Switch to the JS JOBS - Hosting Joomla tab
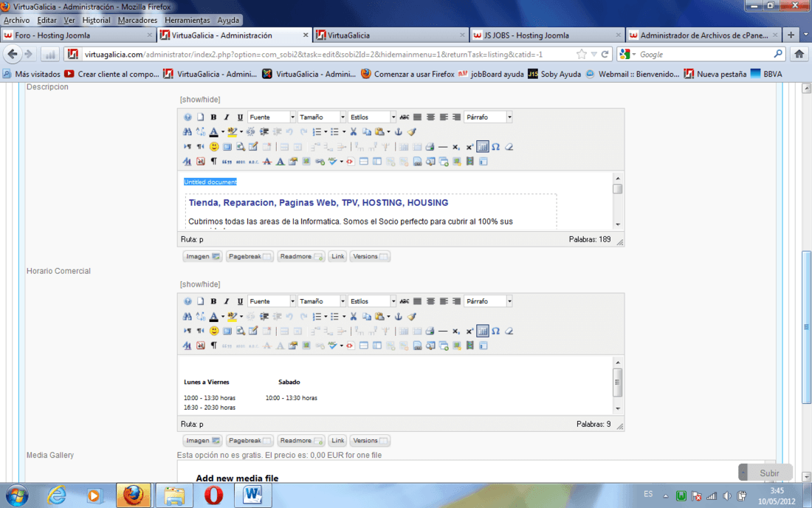This screenshot has height=508, width=812. (546, 35)
